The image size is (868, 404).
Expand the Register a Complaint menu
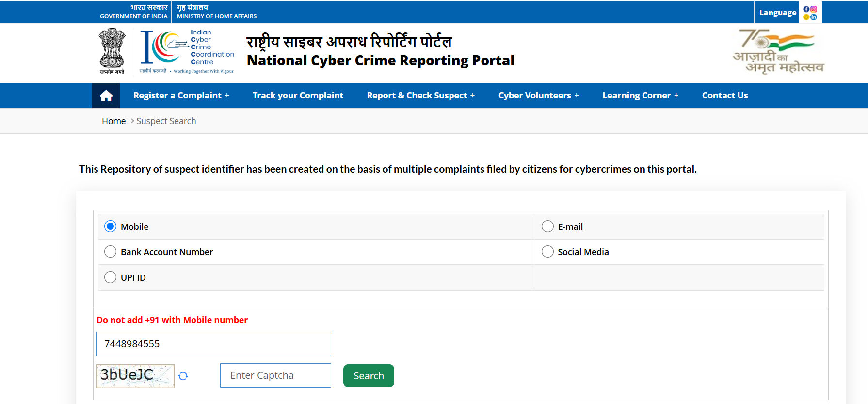(x=181, y=96)
